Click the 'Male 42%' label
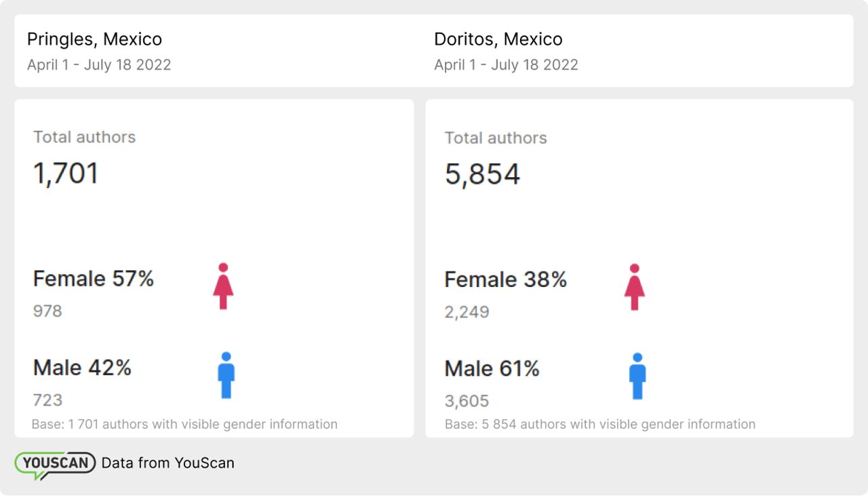Viewport: 868px width, 496px height. 82,368
